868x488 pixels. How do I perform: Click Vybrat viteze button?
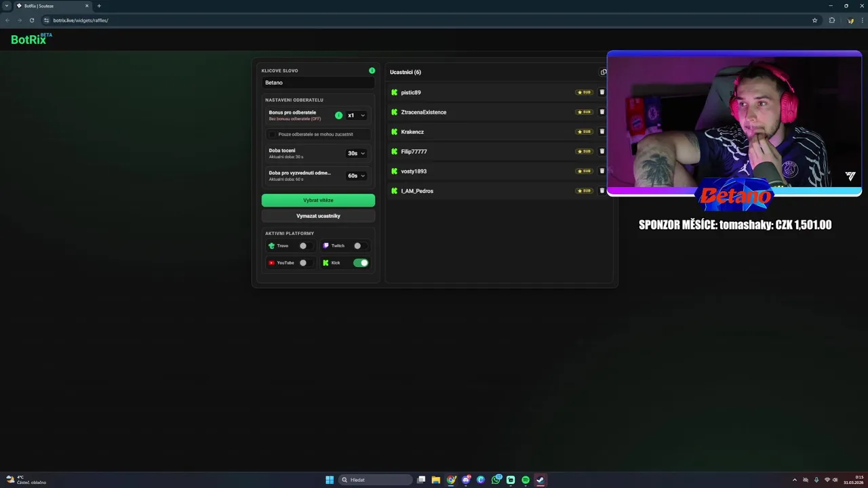coord(318,200)
